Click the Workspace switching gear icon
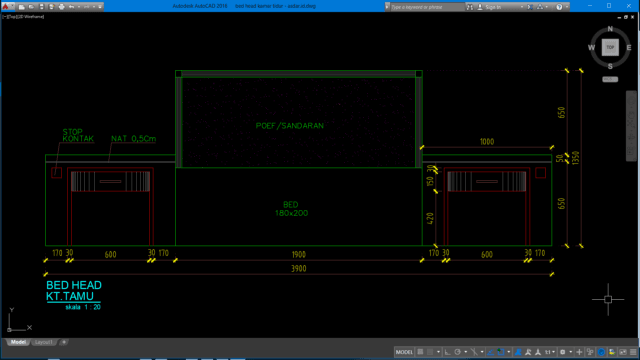640x360 pixels. point(562,352)
